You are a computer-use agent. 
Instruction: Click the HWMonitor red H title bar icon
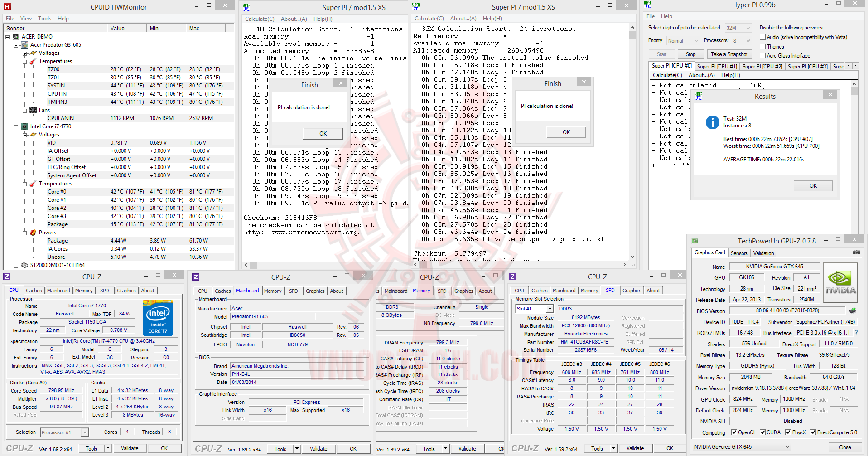pos(7,7)
